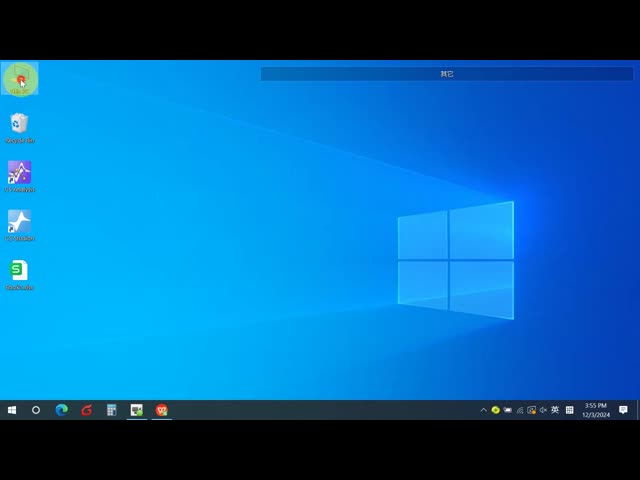Open the notification Action Center
Image resolution: width=640 pixels, height=480 pixels.
pyautogui.click(x=623, y=410)
